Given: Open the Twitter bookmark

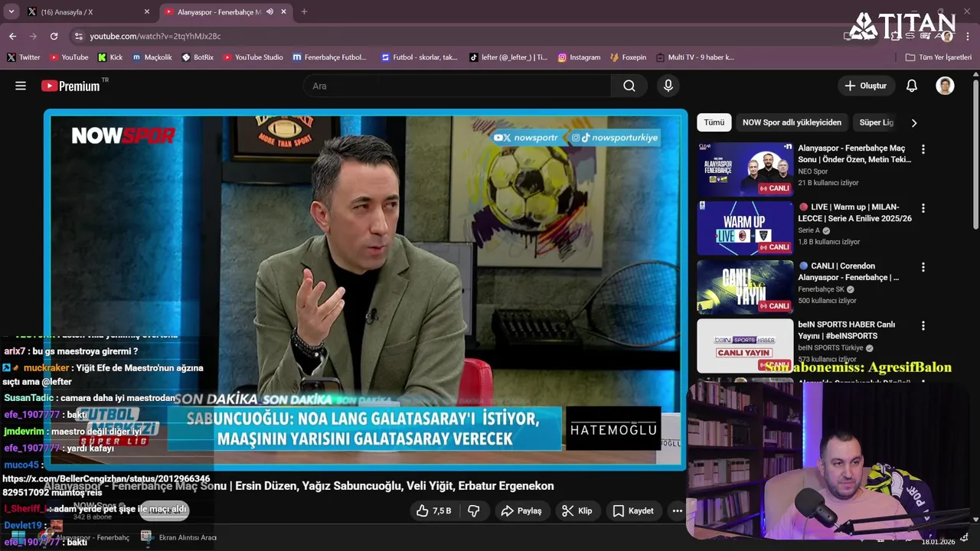Looking at the screenshot, I should point(24,57).
